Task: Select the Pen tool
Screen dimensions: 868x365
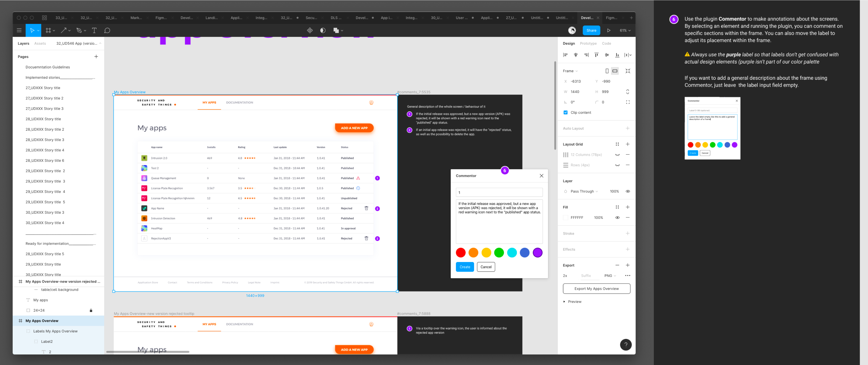Action: (x=79, y=30)
